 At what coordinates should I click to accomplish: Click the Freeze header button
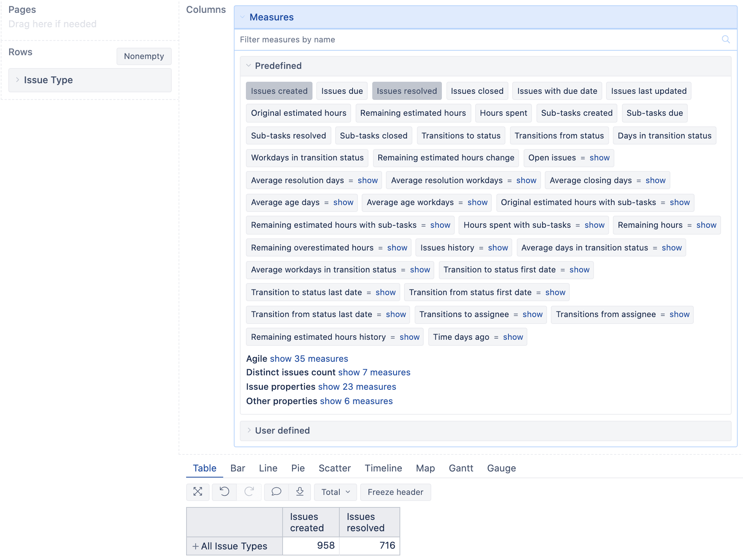tap(395, 492)
